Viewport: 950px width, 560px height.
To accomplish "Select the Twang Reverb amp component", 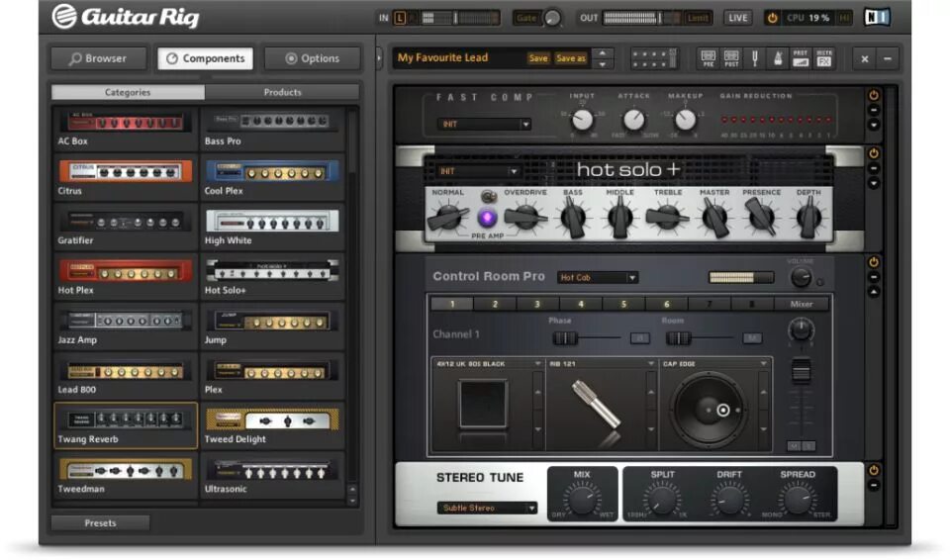I will point(126,426).
